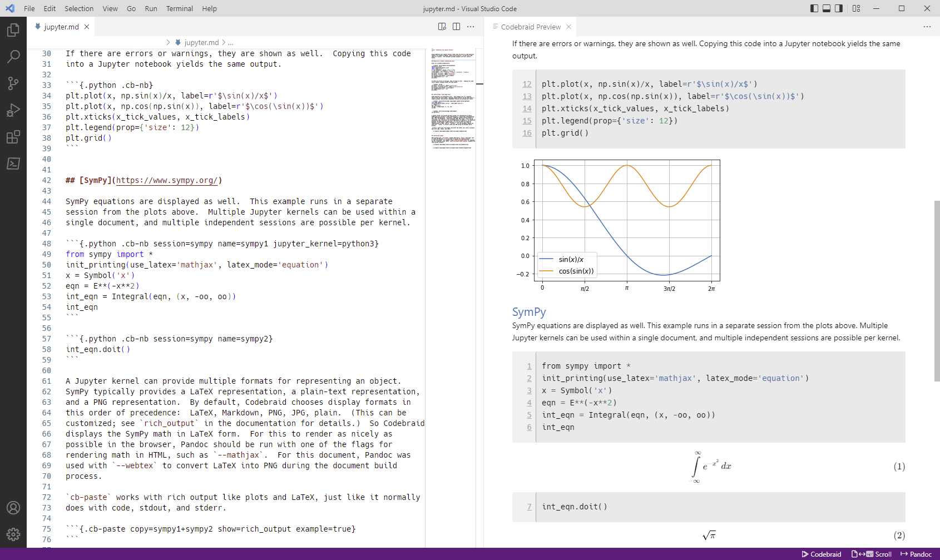Click the editor minimap
940x560 pixels.
coord(453,99)
